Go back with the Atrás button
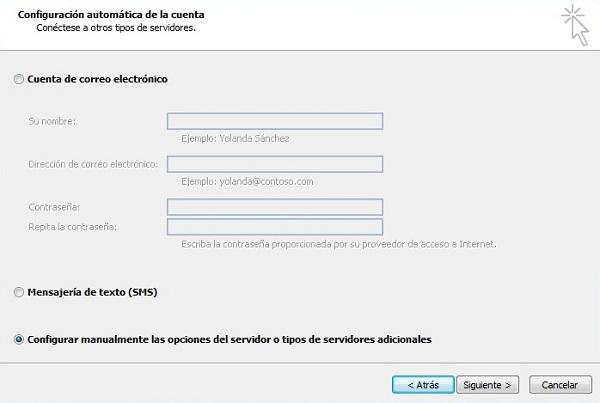This screenshot has width=600, height=403. point(423,384)
